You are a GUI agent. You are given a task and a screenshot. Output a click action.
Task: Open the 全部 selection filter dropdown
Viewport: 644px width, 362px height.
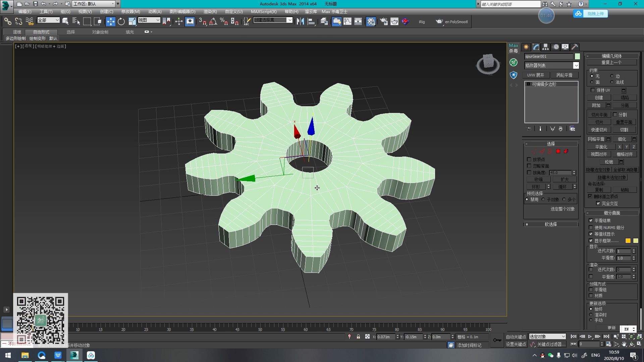click(58, 20)
